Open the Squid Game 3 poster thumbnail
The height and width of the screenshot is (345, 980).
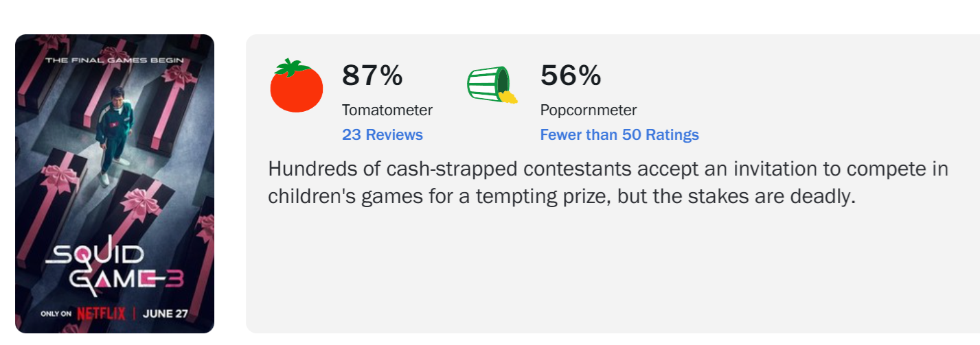[115, 184]
